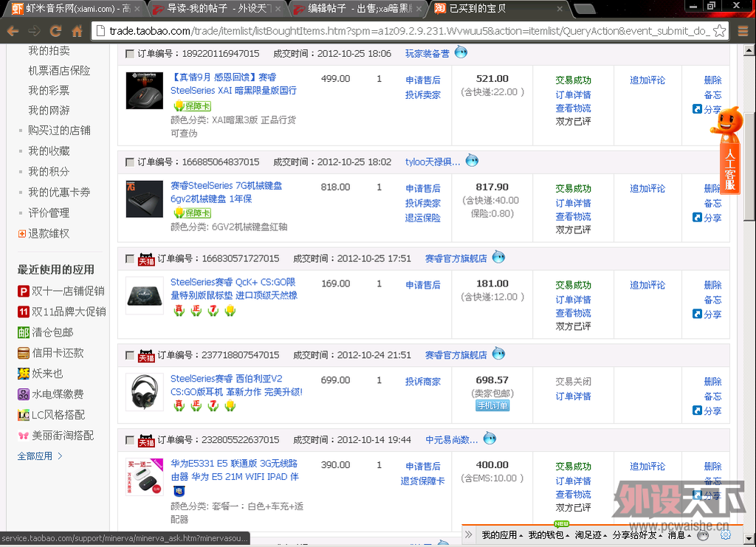Click the 保障卡 badge on XAI mouse order
This screenshot has width=756, height=547.
[193, 106]
